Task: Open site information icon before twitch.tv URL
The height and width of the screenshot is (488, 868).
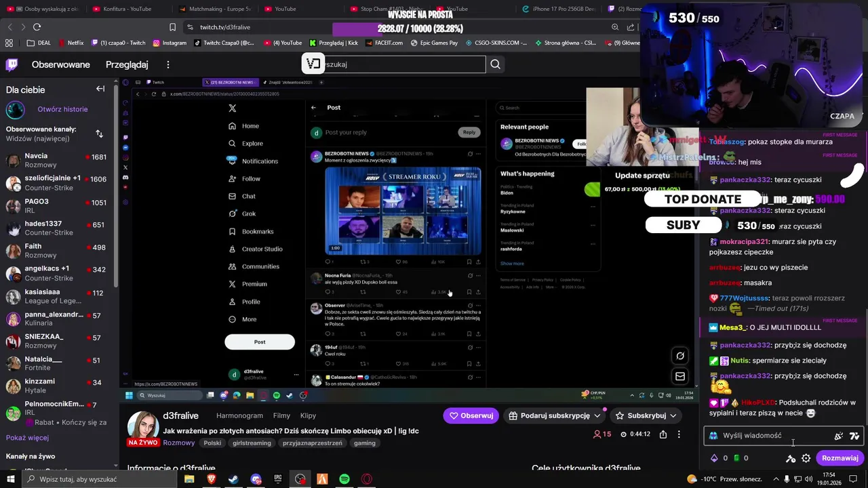Action: 190,27
